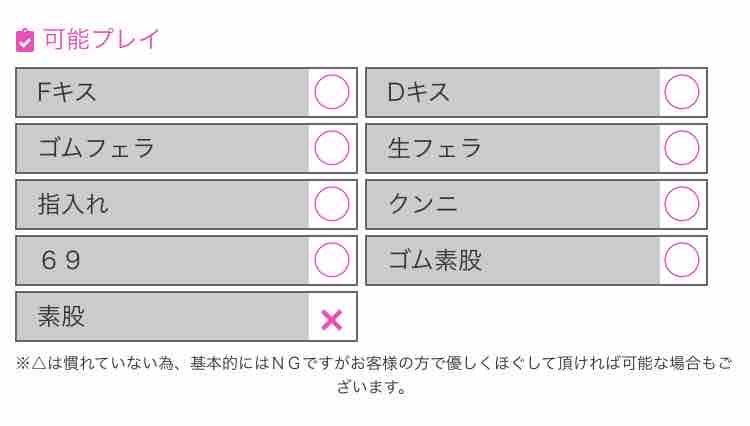
Task: Click the circle mark in the クンニ row
Action: (x=682, y=204)
